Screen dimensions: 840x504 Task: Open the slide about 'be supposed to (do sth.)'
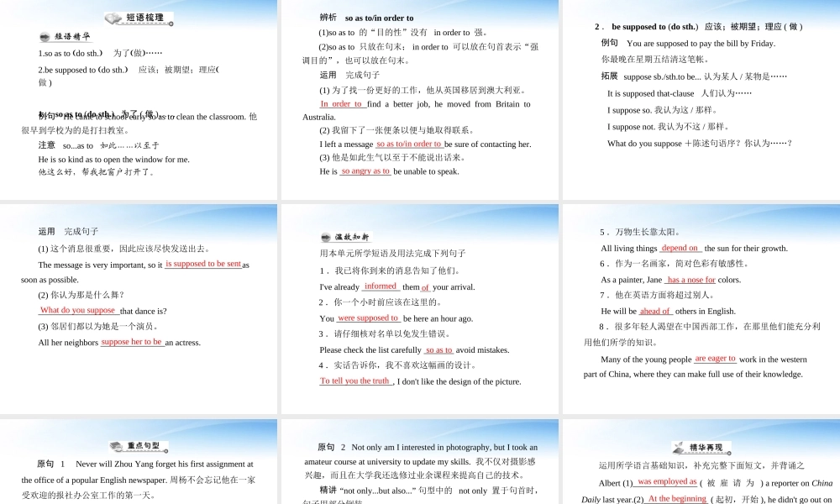701,100
